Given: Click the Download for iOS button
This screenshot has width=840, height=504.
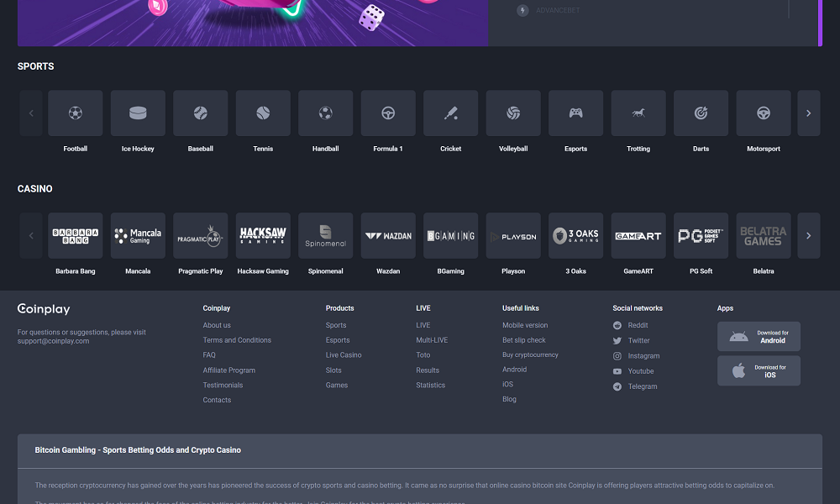Looking at the screenshot, I should (x=759, y=370).
